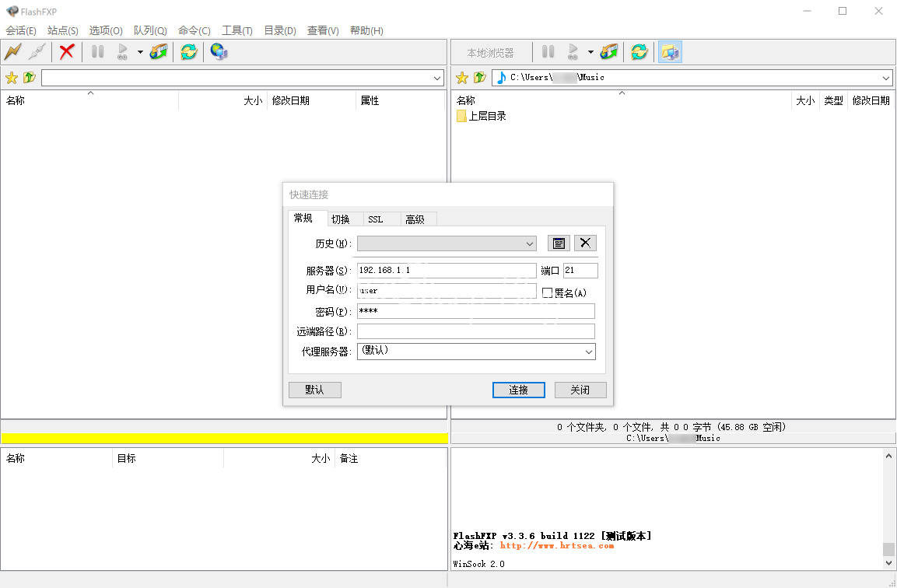Open dropdown arrow beside right GO icon
Viewport: 897px width, 588px height.
click(x=590, y=52)
